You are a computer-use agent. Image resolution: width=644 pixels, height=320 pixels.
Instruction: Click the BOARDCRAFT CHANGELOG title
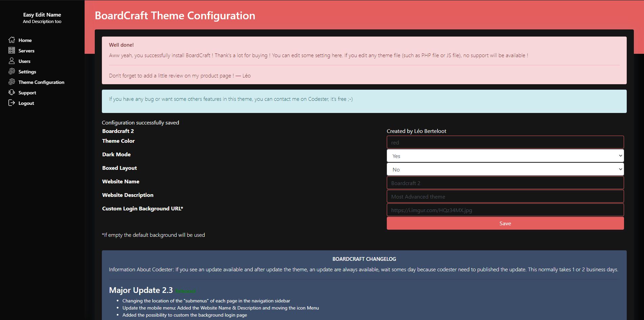[364, 259]
